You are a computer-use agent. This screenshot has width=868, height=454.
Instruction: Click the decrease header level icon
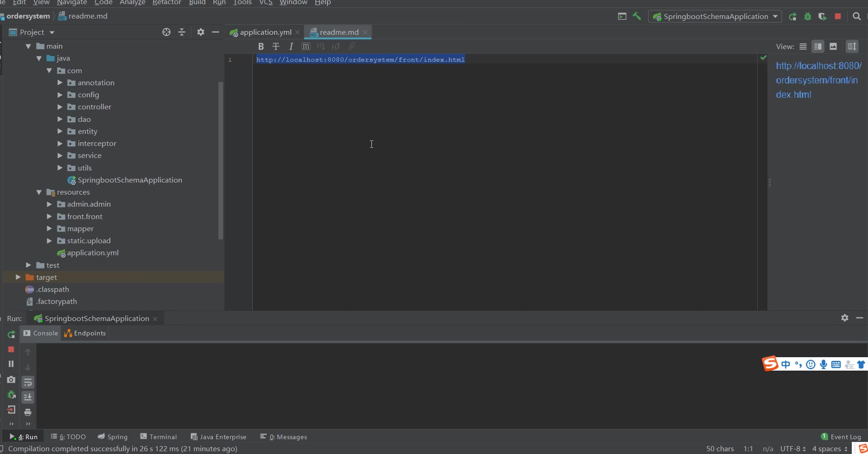click(x=321, y=46)
